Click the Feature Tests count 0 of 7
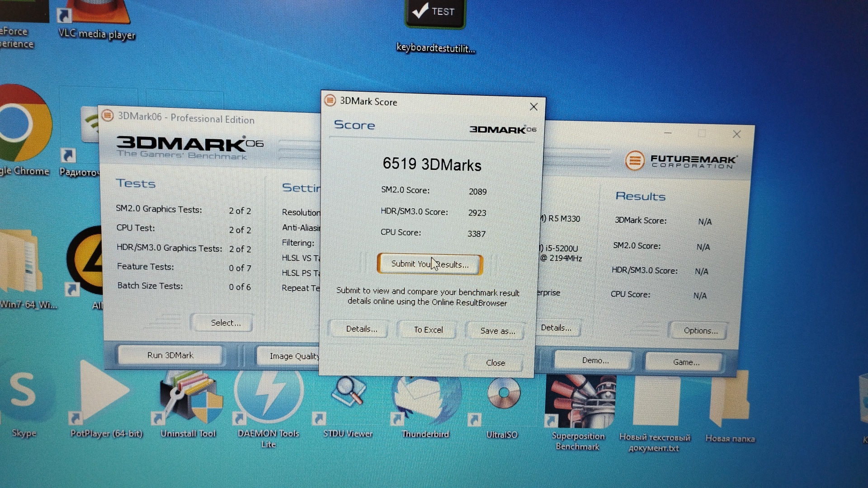Screen dimensions: 868x488 tap(240, 268)
